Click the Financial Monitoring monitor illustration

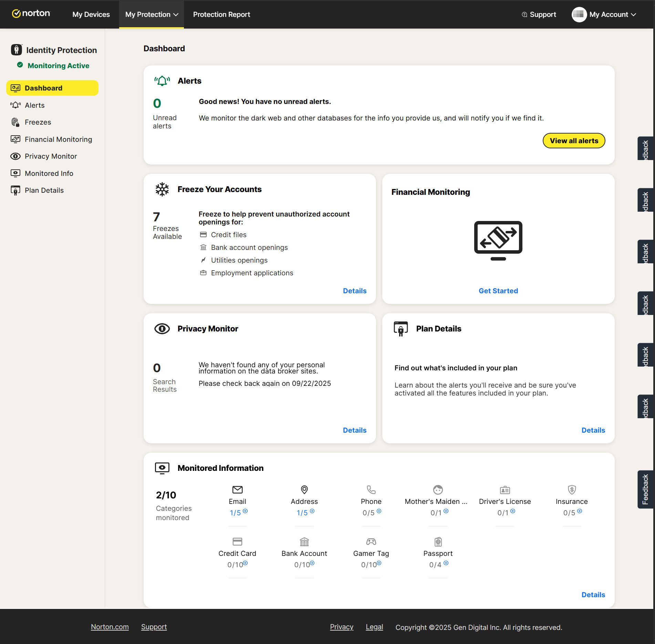498,240
